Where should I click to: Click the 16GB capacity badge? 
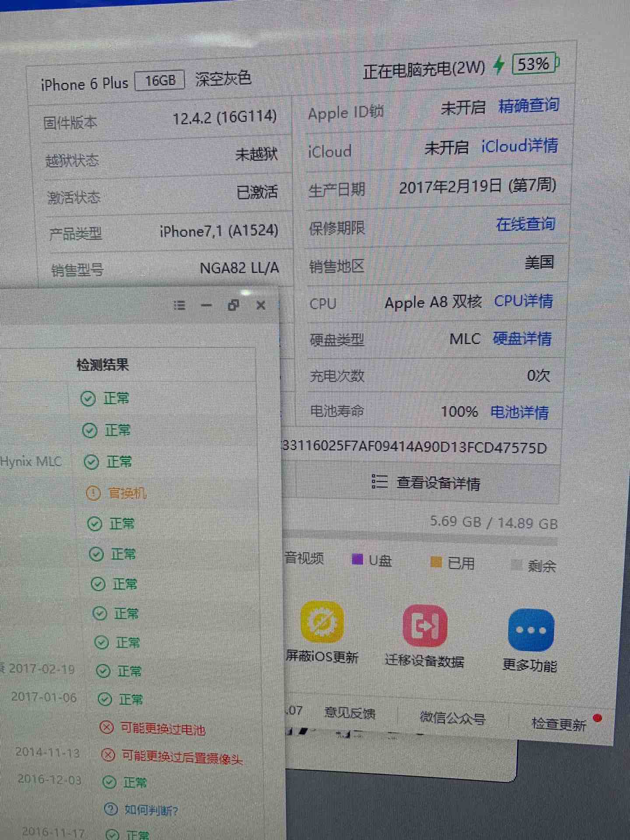click(x=160, y=80)
